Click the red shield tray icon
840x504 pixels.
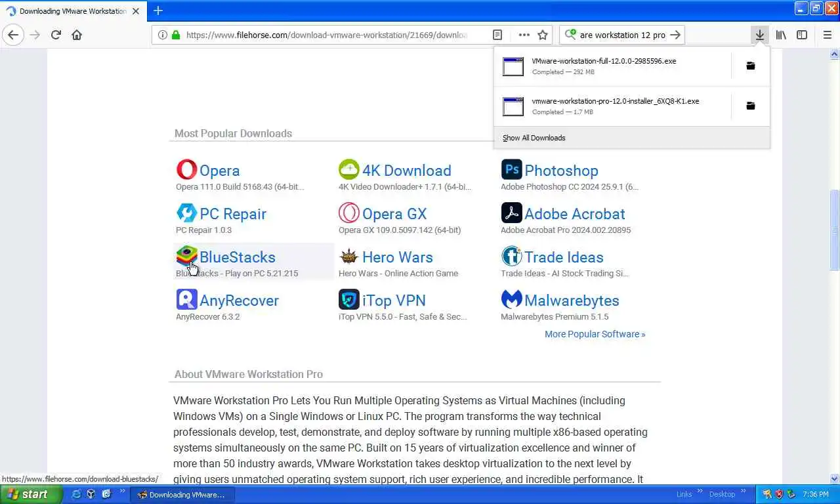pos(779,494)
